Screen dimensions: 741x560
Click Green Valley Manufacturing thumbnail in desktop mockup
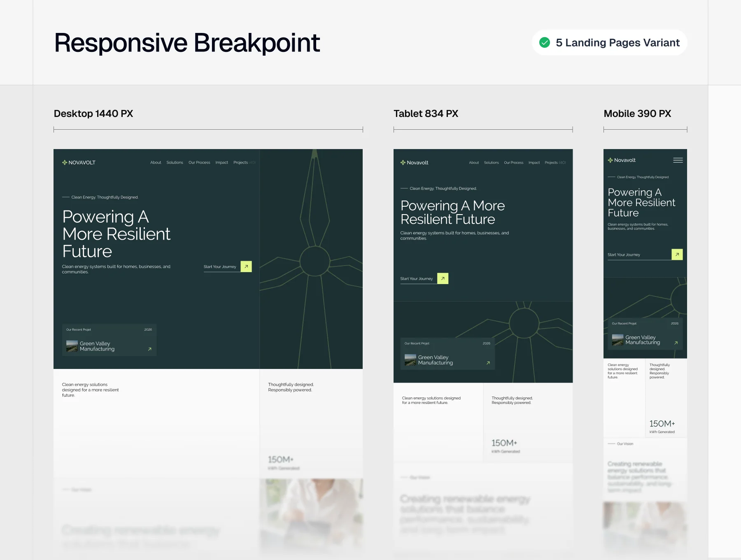tap(72, 346)
